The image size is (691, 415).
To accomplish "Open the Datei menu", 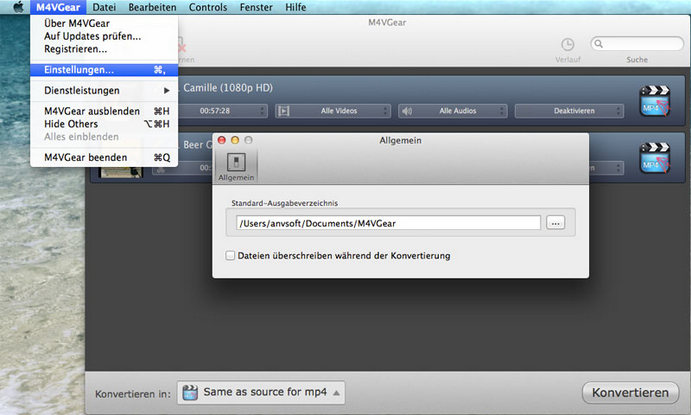I will pos(104,7).
